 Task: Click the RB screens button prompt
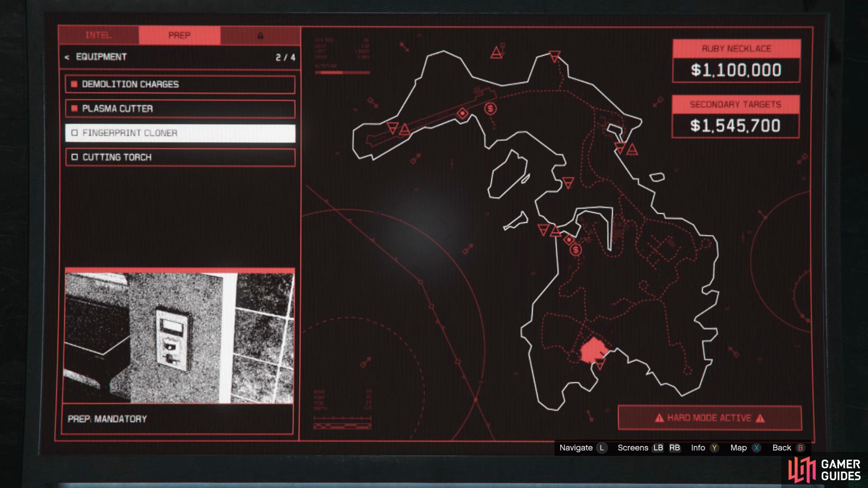pos(675,448)
